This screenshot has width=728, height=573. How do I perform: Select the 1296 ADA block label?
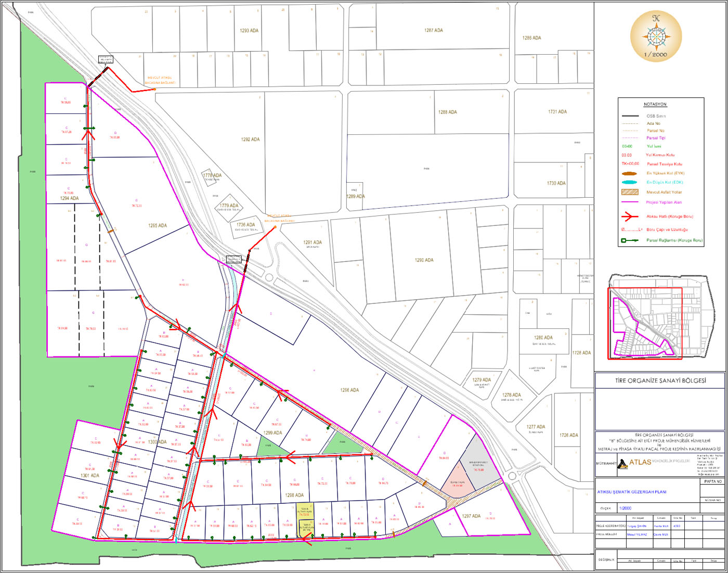(x=349, y=390)
